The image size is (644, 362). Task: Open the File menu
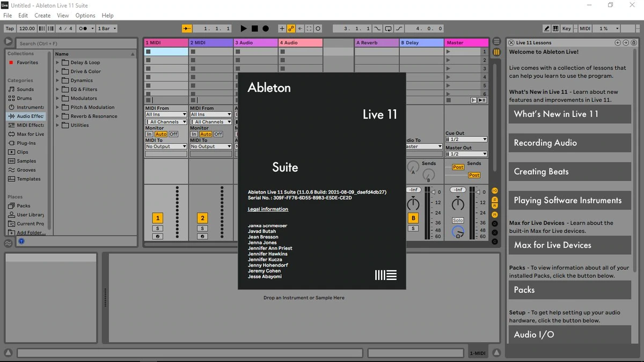pyautogui.click(x=8, y=16)
